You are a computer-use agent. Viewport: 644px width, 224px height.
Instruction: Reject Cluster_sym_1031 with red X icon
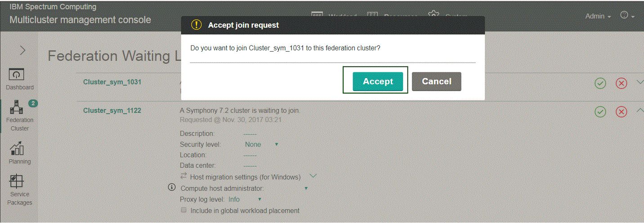click(621, 83)
